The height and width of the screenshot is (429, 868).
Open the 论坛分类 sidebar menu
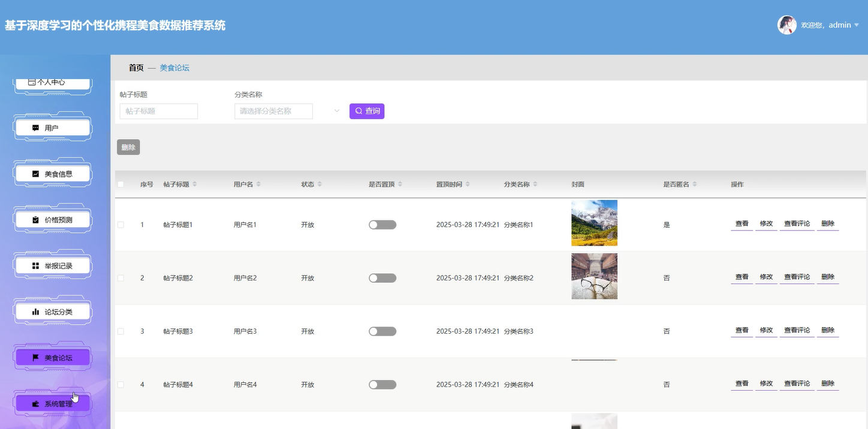52,312
